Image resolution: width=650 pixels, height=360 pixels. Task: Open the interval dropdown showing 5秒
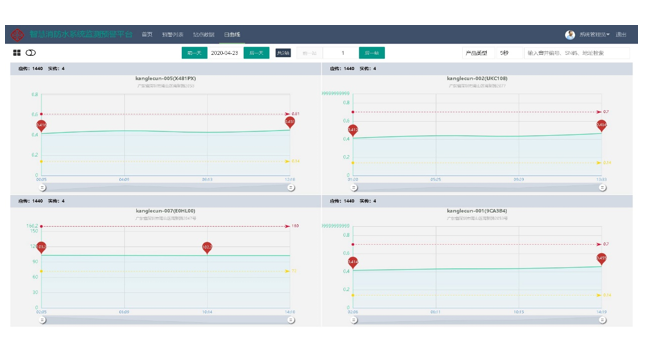pyautogui.click(x=510, y=53)
